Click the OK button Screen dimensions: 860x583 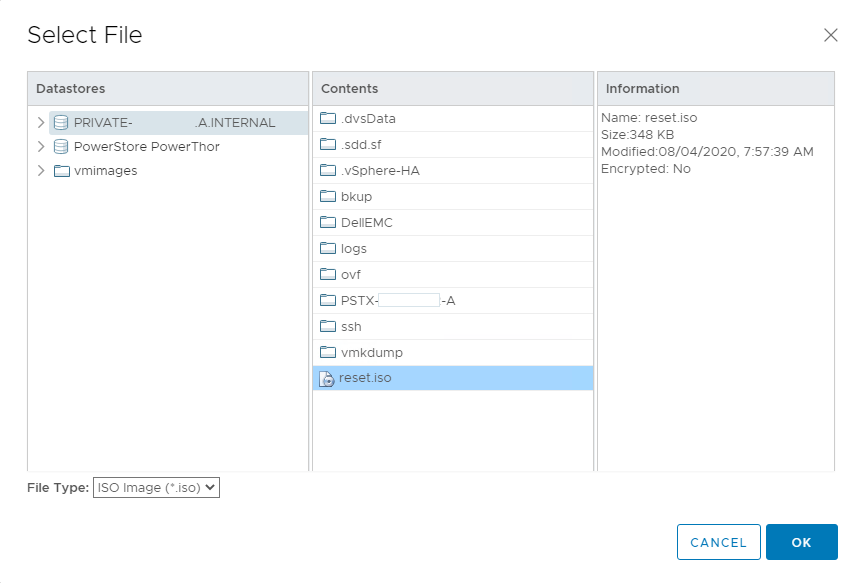[x=801, y=542]
